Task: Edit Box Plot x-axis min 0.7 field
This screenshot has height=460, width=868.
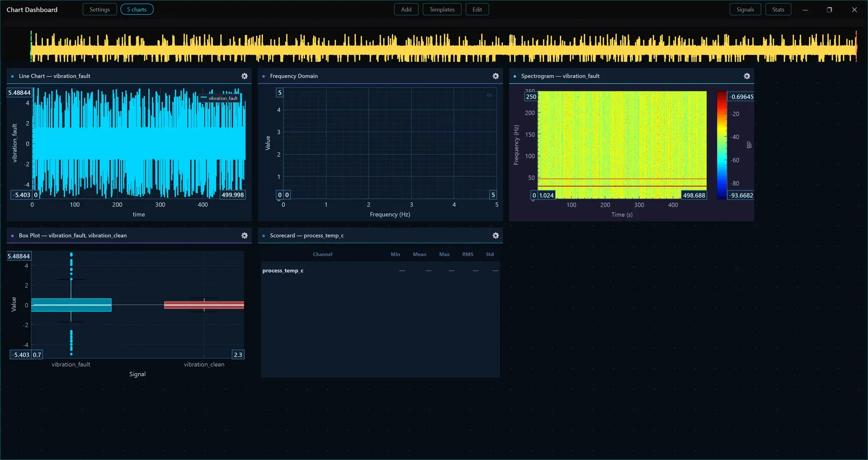Action: click(37, 355)
